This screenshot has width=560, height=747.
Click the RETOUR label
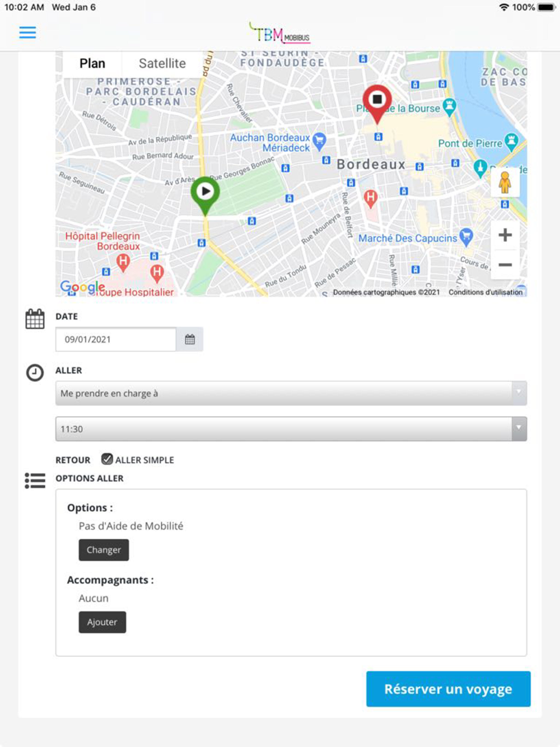73,460
